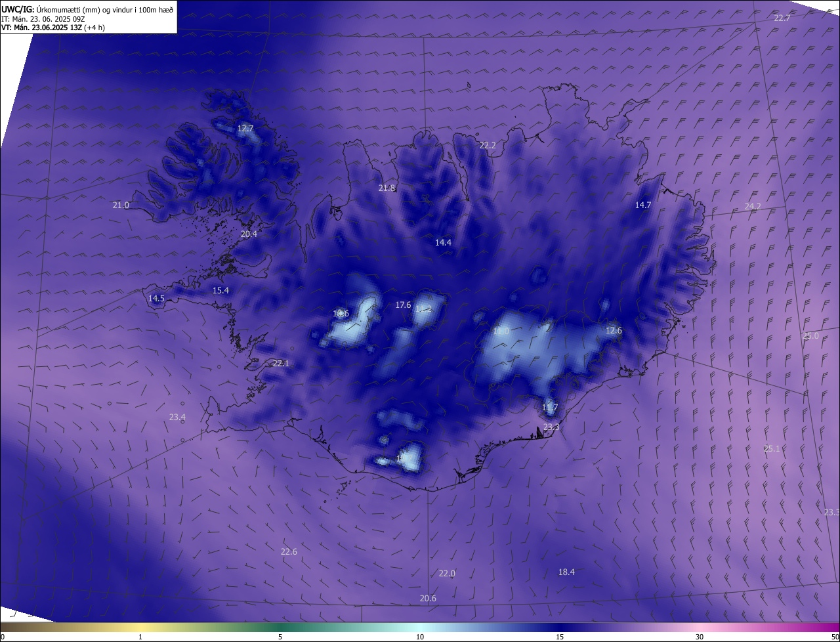840x642 pixels.
Task: Select the 22.7 value label on the map
Action: [782, 18]
